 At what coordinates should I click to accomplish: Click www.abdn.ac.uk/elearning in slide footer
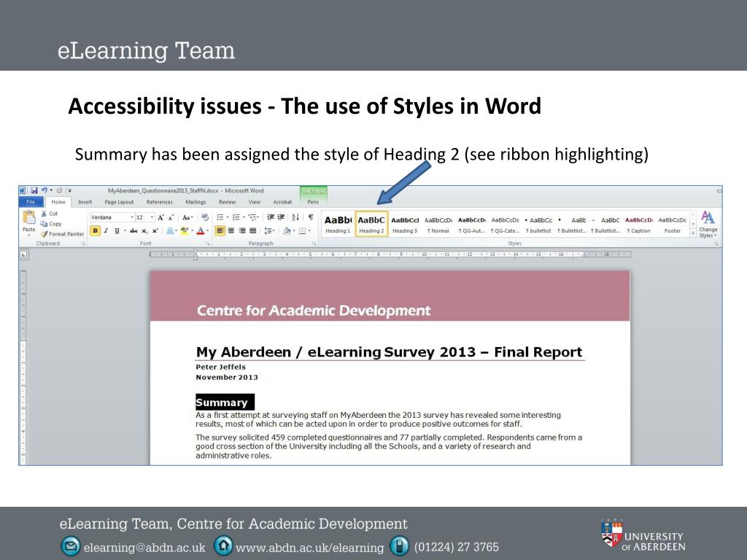(x=309, y=548)
